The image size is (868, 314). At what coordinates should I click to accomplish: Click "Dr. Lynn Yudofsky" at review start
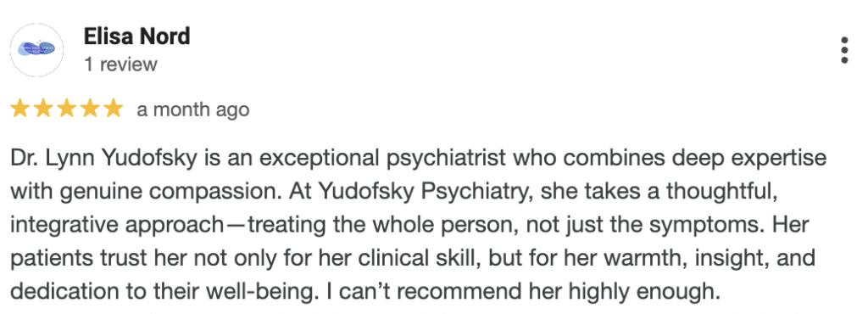point(104,159)
